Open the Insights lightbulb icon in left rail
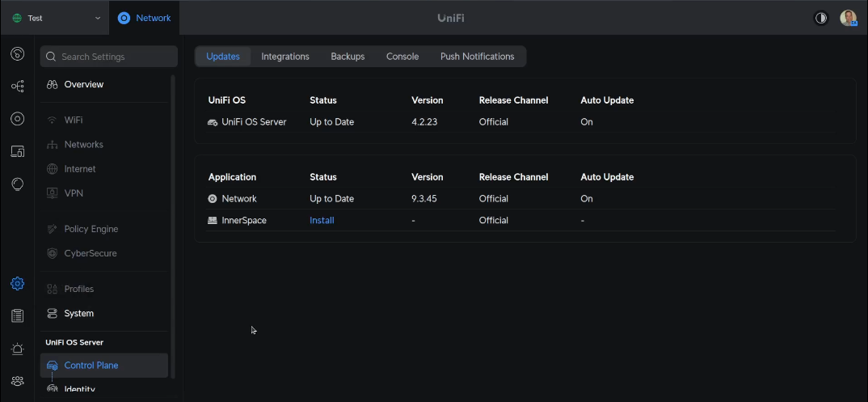868x402 pixels. point(17,184)
